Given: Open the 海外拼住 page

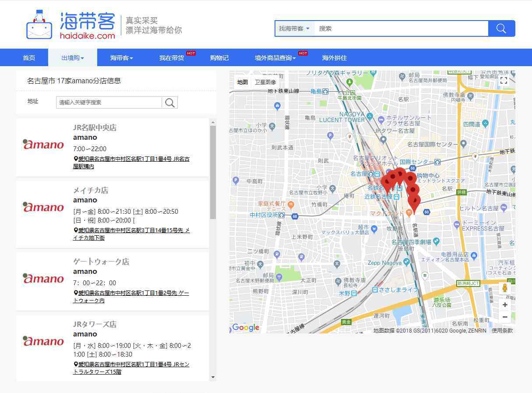Looking at the screenshot, I should [x=335, y=58].
